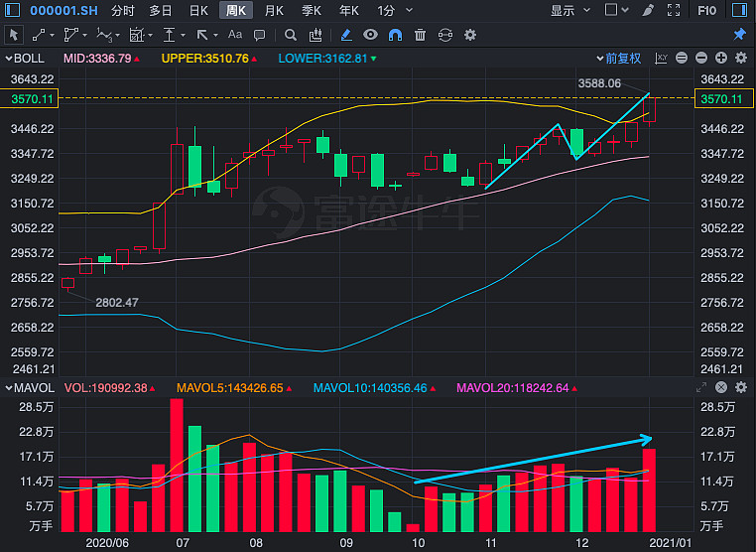Select the price range marker tool
The width and height of the screenshot is (756, 552).
tap(169, 35)
